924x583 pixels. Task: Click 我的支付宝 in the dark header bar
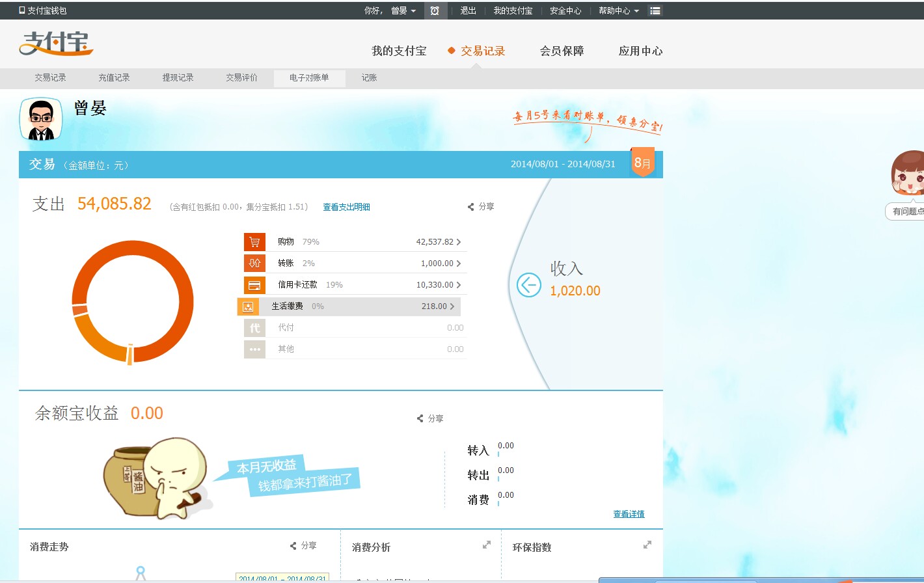[x=513, y=11]
